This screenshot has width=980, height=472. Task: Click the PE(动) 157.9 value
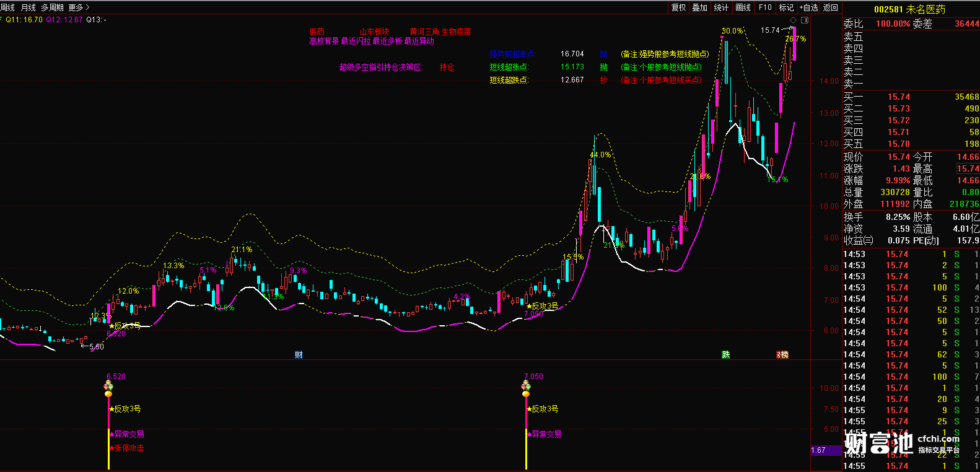pyautogui.click(x=968, y=241)
